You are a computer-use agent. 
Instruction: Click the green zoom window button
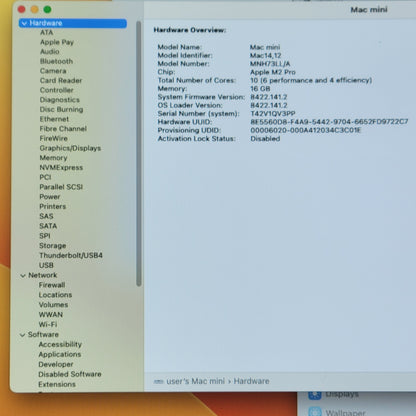click(x=47, y=10)
